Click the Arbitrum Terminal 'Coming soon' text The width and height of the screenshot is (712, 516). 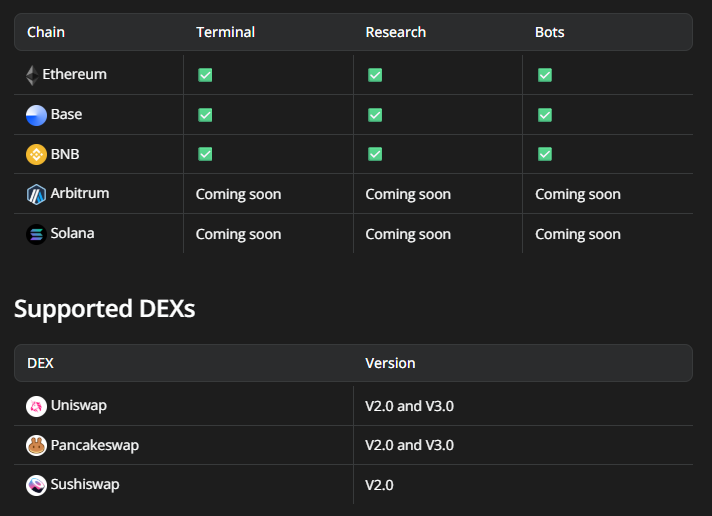point(238,194)
